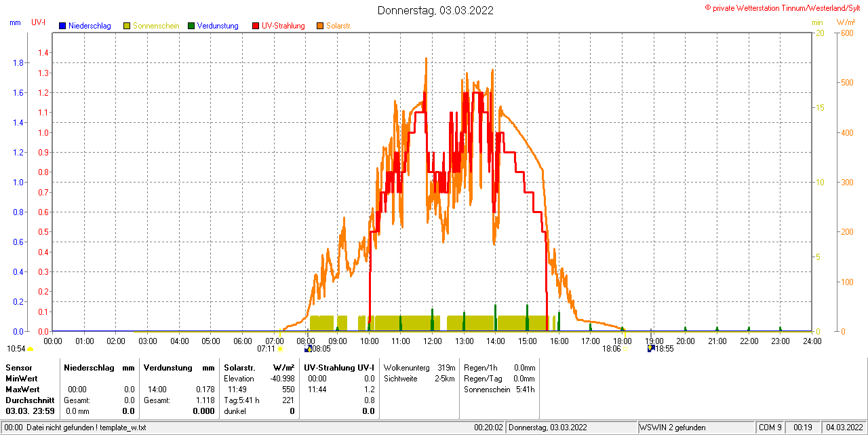Click the Elevation value -40.998
868x435 pixels.
click(281, 378)
